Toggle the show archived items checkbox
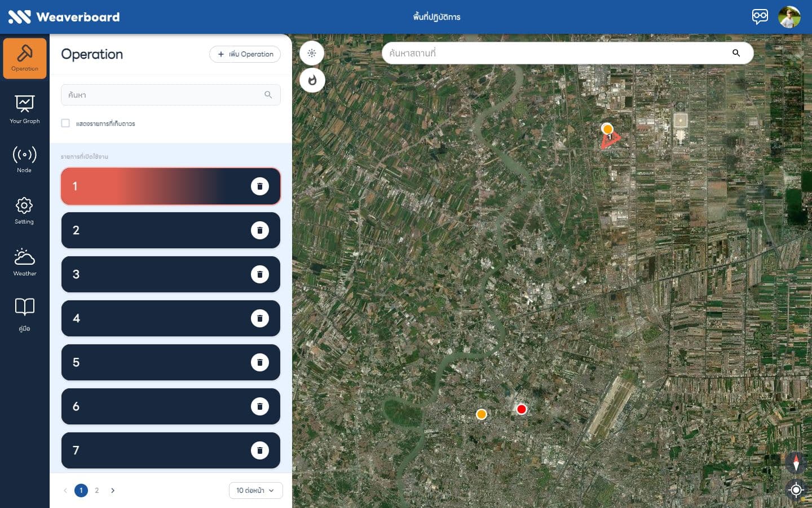 [65, 123]
